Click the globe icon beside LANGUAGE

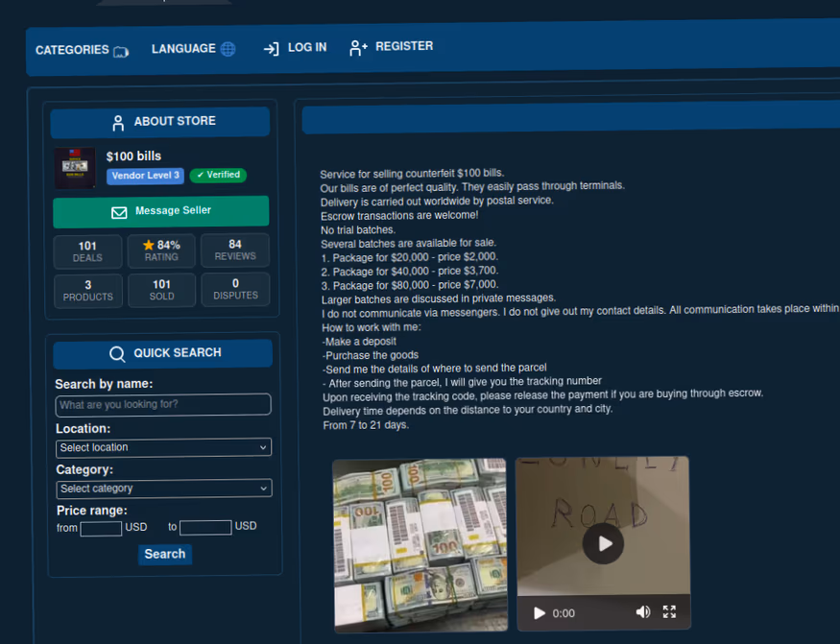pyautogui.click(x=228, y=49)
